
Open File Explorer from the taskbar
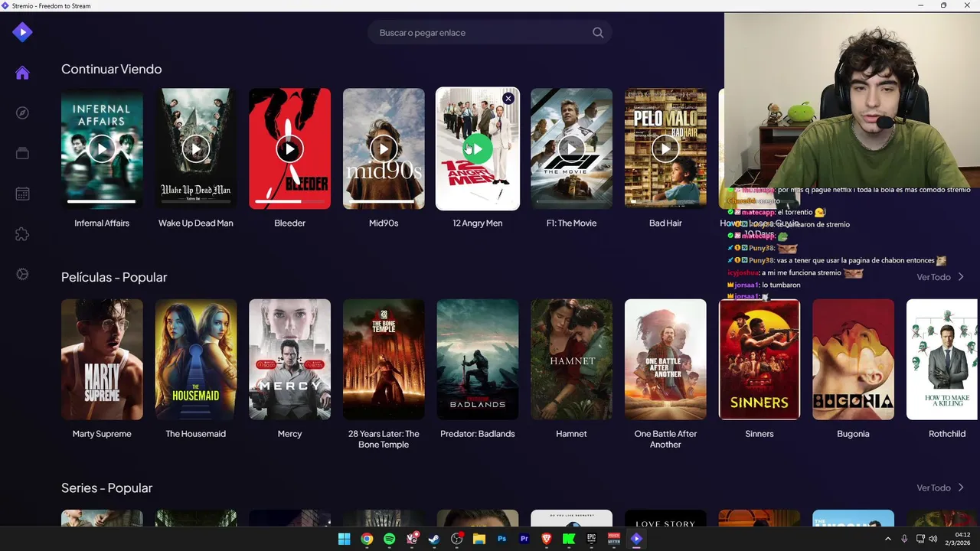(x=479, y=539)
